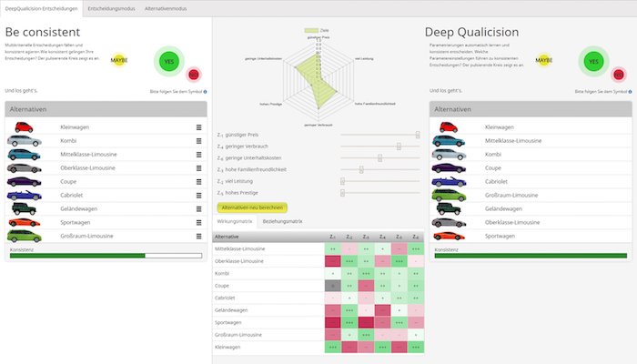Click the right Alternativen panel header
The height and width of the screenshot is (364, 637).
pyautogui.click(x=531, y=109)
